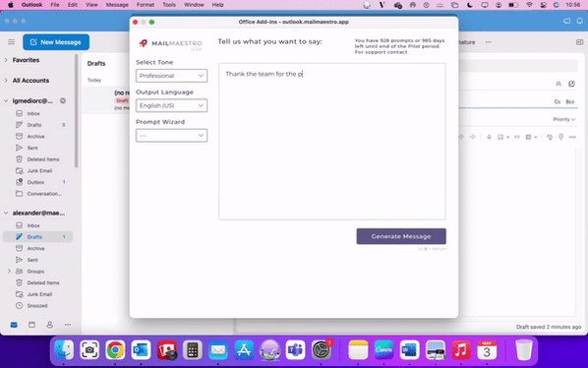Click the Cc link in compose window
Viewport: 588px width, 368px height.
[x=558, y=101]
